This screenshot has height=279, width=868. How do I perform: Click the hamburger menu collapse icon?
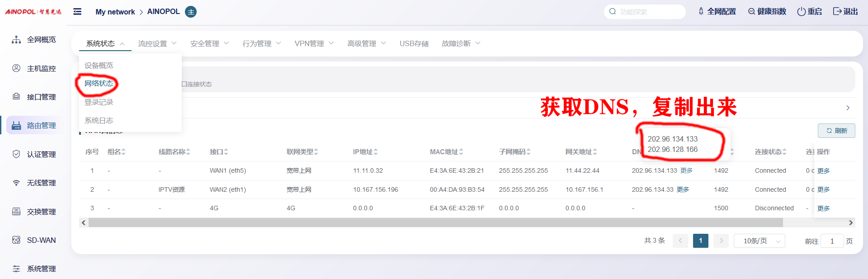77,12
